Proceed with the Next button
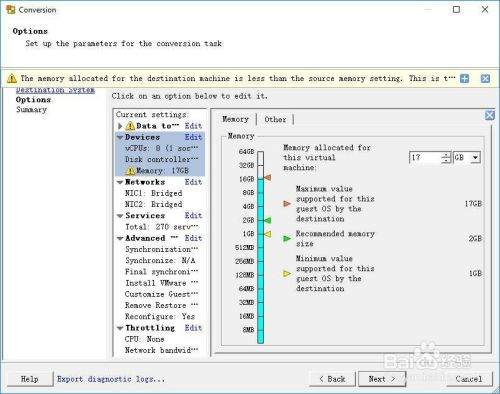The height and width of the screenshot is (394, 500). click(x=382, y=379)
